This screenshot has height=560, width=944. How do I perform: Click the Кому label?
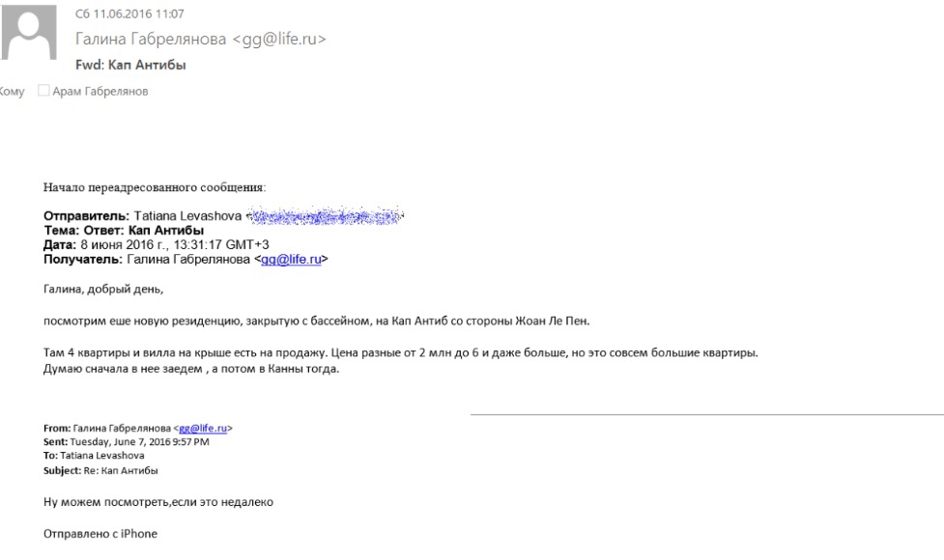click(x=14, y=92)
